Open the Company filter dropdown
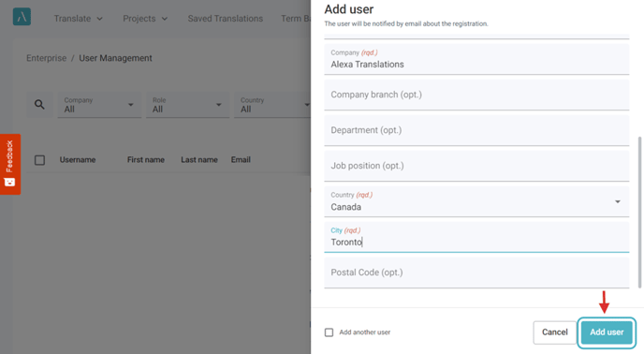The width and height of the screenshot is (644, 354). click(99, 105)
